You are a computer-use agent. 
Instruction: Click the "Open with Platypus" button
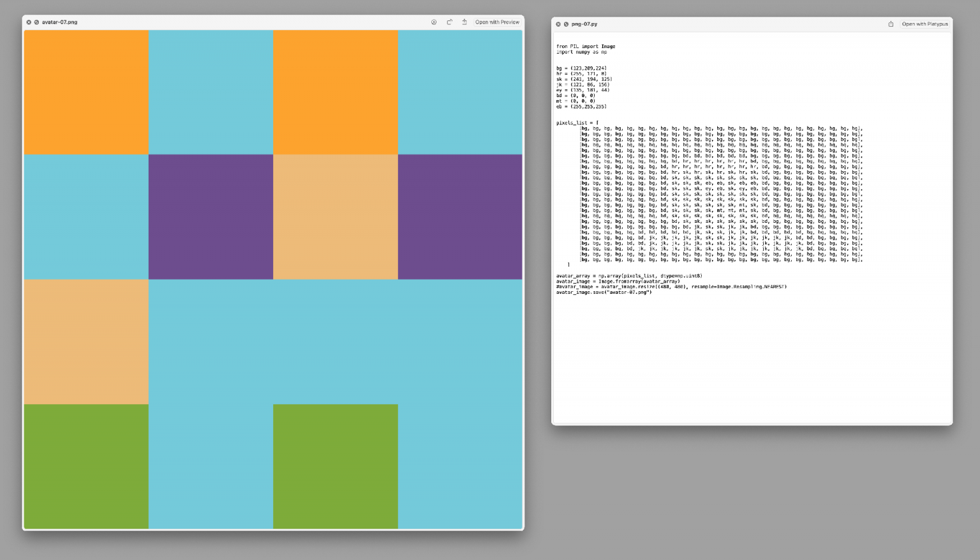click(x=924, y=24)
